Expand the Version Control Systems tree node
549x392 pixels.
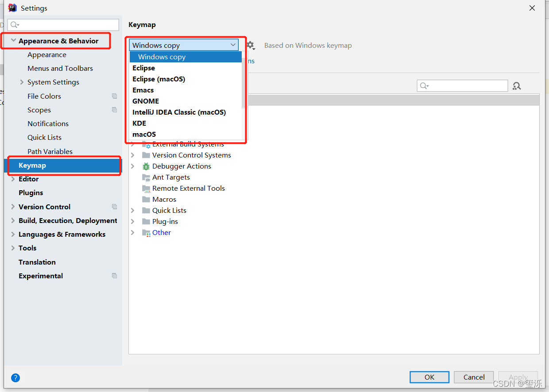pos(133,155)
